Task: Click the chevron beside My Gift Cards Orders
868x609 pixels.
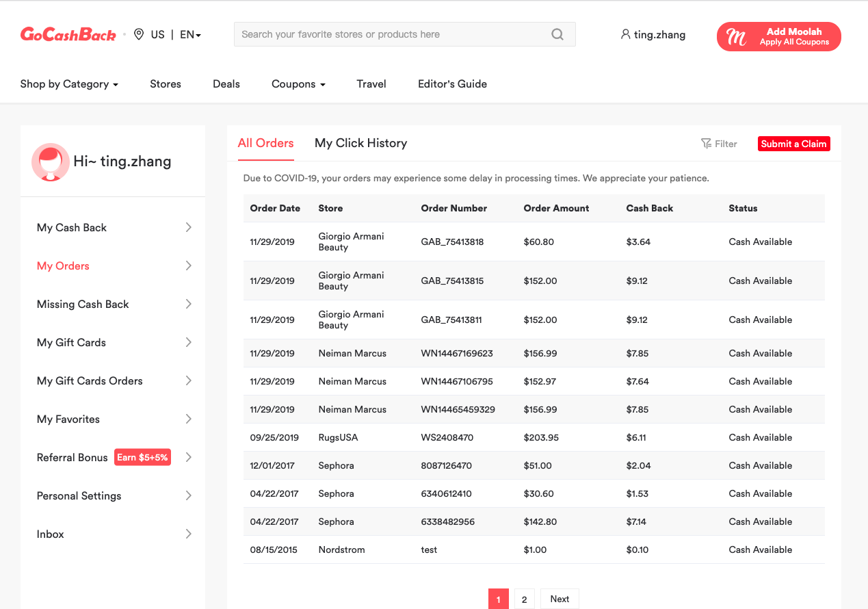Action: pyautogui.click(x=189, y=380)
